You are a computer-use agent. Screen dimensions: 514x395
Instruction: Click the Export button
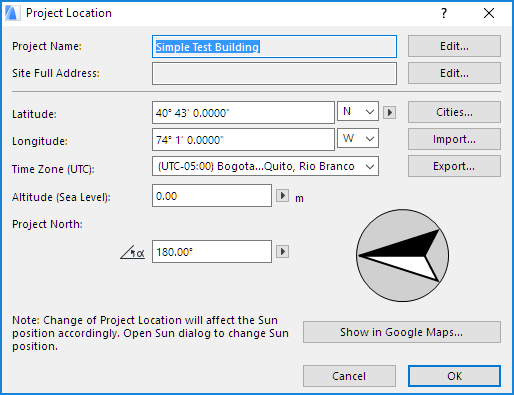[454, 166]
